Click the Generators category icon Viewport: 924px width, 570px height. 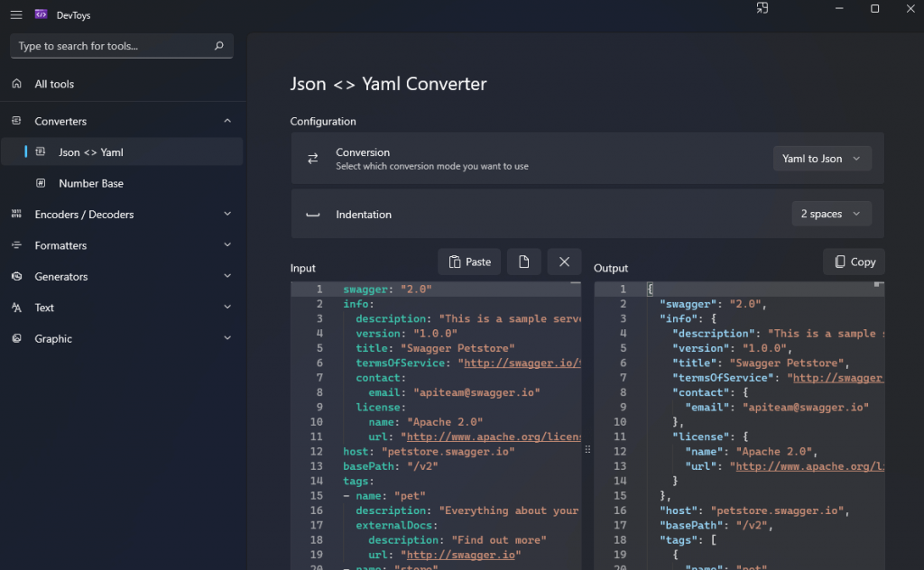point(16,277)
